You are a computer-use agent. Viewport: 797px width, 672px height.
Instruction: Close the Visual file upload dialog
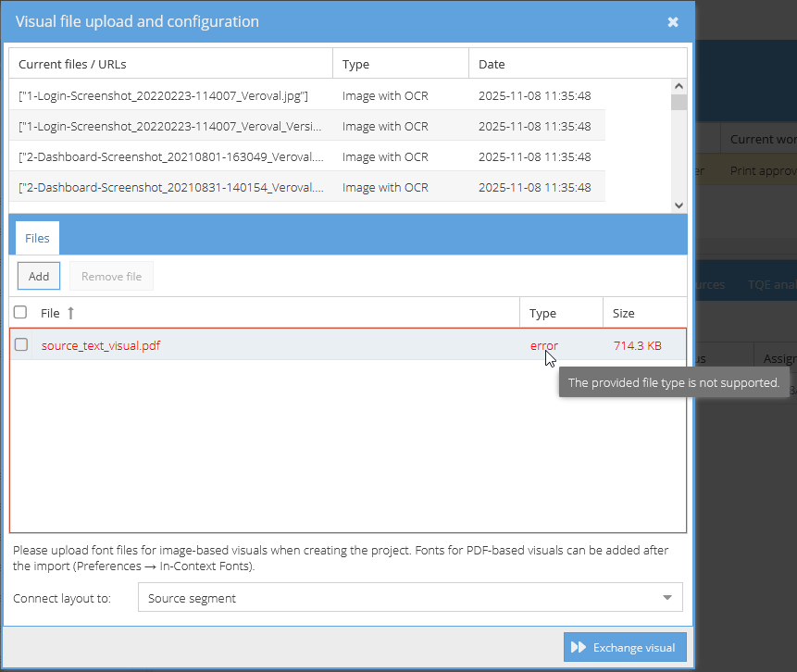673,22
